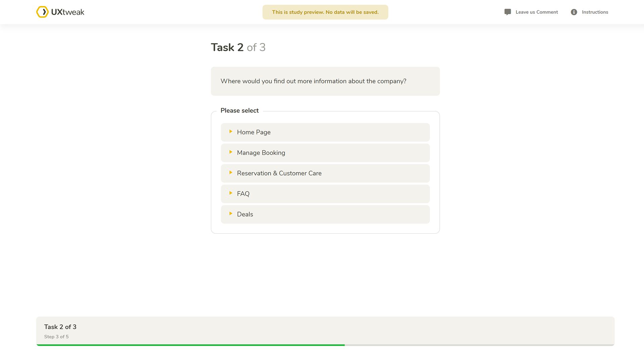Click the green task progress bar
Image resolution: width=644 pixels, height=354 pixels.
click(191, 345)
